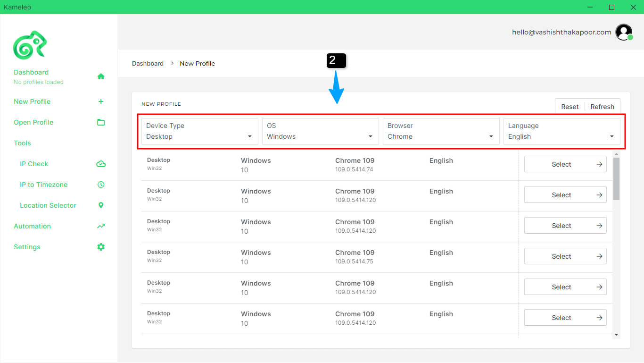The image size is (644, 363).
Task: Open the OS dropdown showing Windows
Action: (x=321, y=131)
